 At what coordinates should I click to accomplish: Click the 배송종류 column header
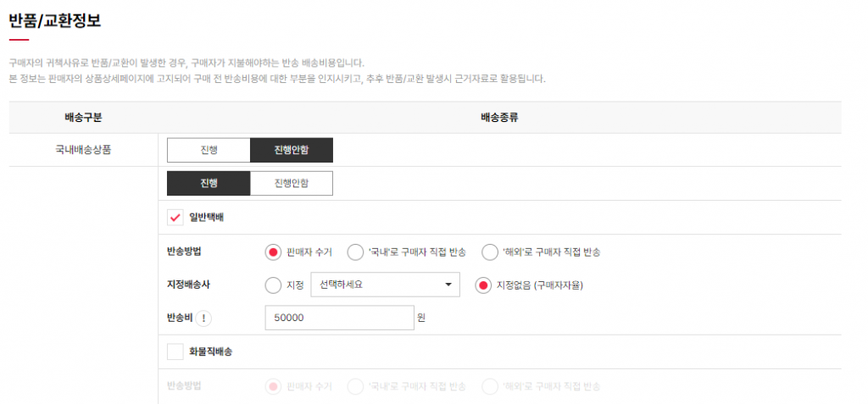click(499, 118)
